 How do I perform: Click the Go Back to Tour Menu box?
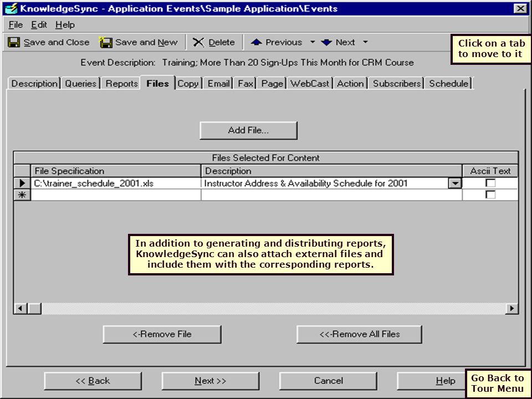click(498, 383)
